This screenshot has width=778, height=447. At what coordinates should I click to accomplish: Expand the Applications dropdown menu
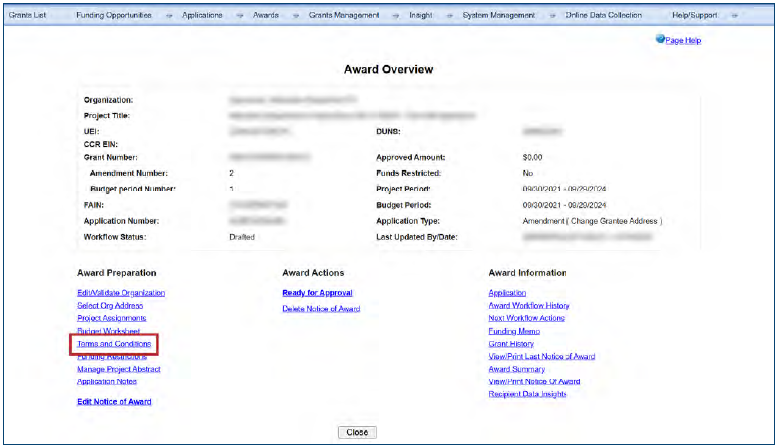pyautogui.click(x=202, y=16)
